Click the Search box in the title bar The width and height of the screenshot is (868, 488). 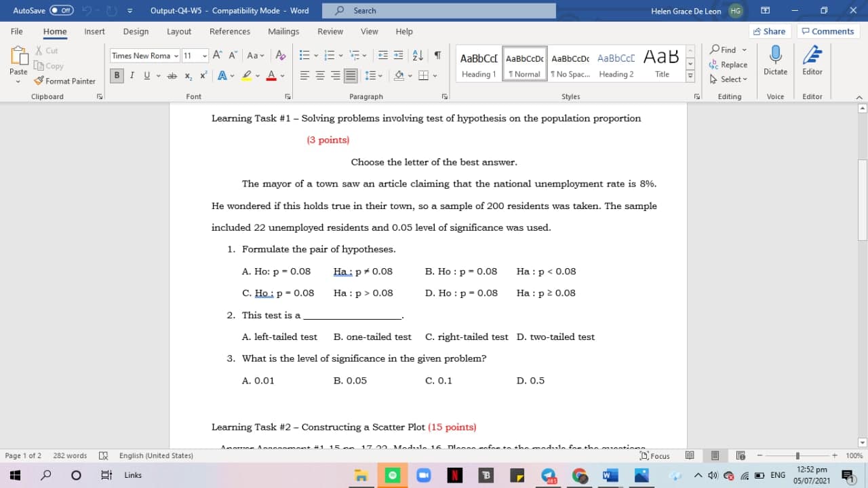click(437, 10)
